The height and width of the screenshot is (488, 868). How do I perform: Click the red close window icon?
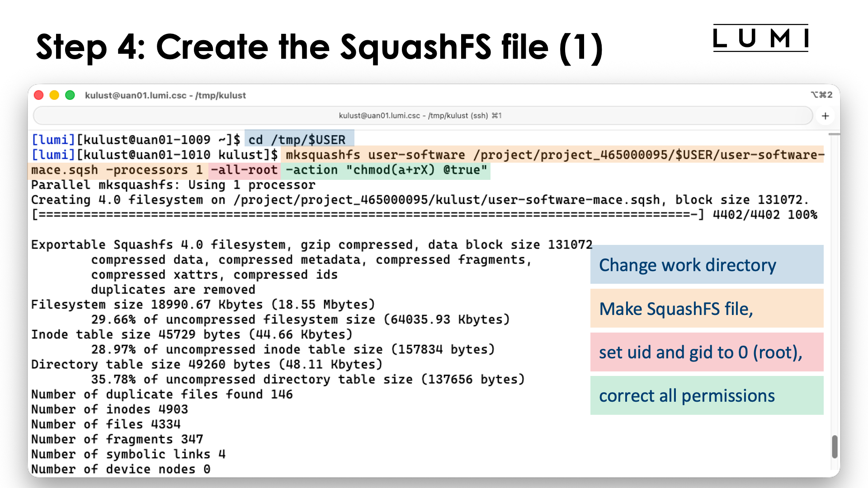[39, 95]
